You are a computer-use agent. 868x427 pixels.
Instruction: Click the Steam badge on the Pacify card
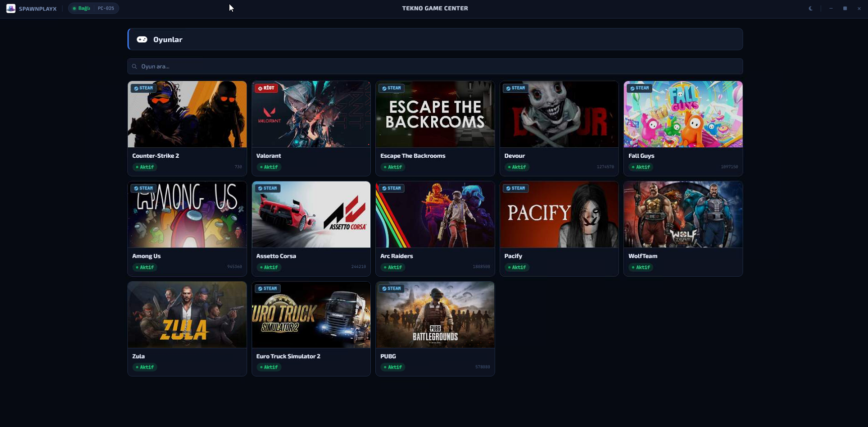point(516,189)
